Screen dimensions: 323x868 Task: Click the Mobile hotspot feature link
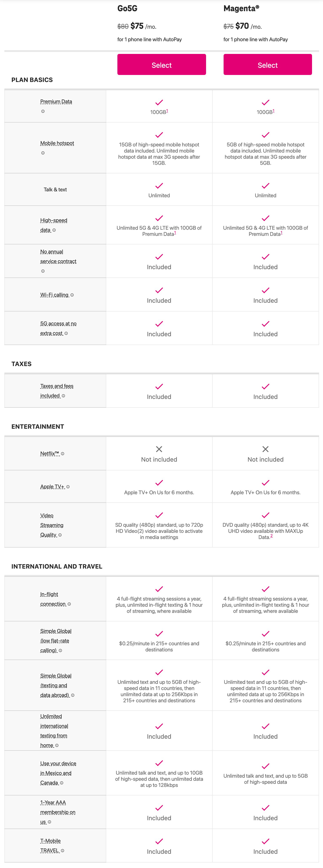click(57, 143)
